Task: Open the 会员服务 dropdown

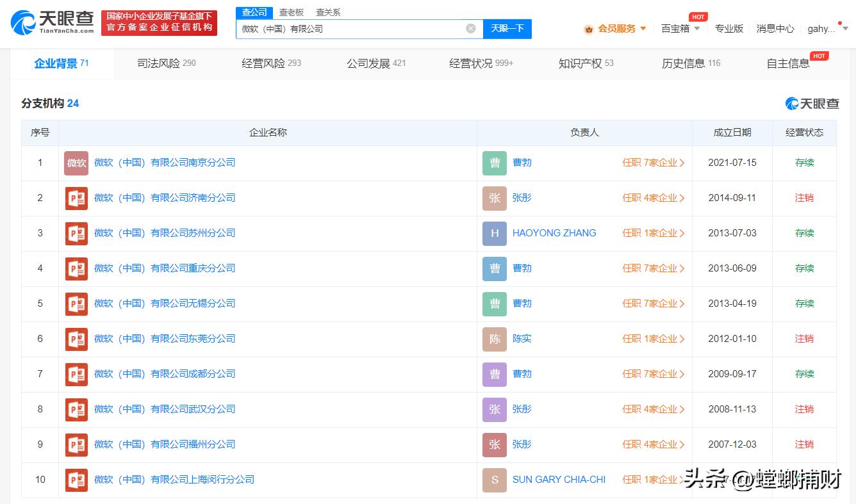Action: 617,28
